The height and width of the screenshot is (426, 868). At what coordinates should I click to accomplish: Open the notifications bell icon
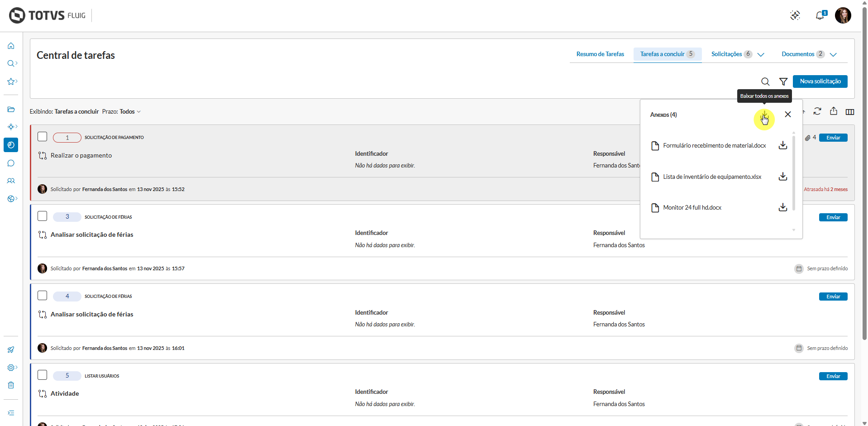click(820, 16)
